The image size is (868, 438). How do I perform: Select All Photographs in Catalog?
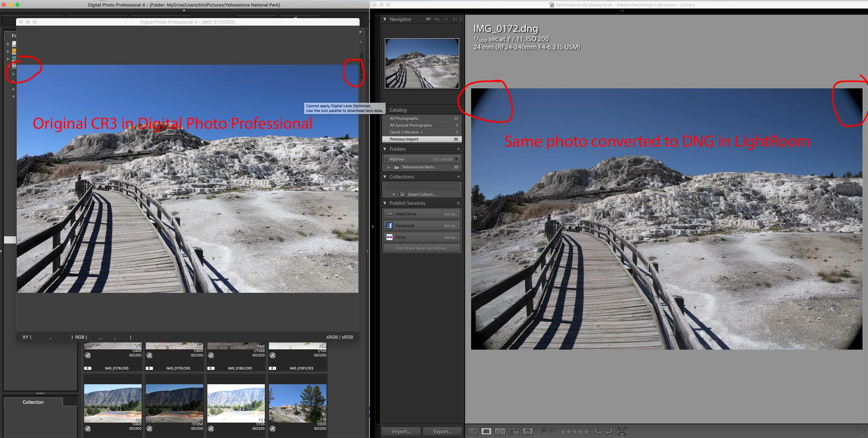(x=404, y=118)
